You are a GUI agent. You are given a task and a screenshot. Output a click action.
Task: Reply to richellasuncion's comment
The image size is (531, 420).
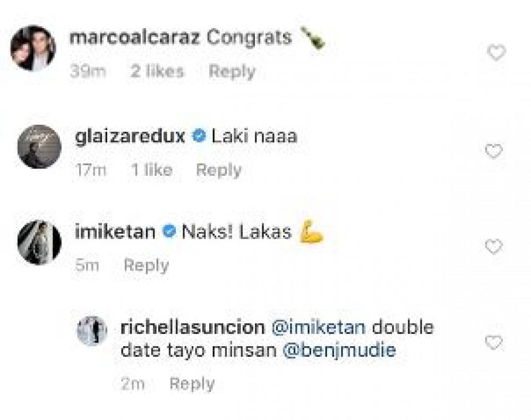[x=192, y=384]
